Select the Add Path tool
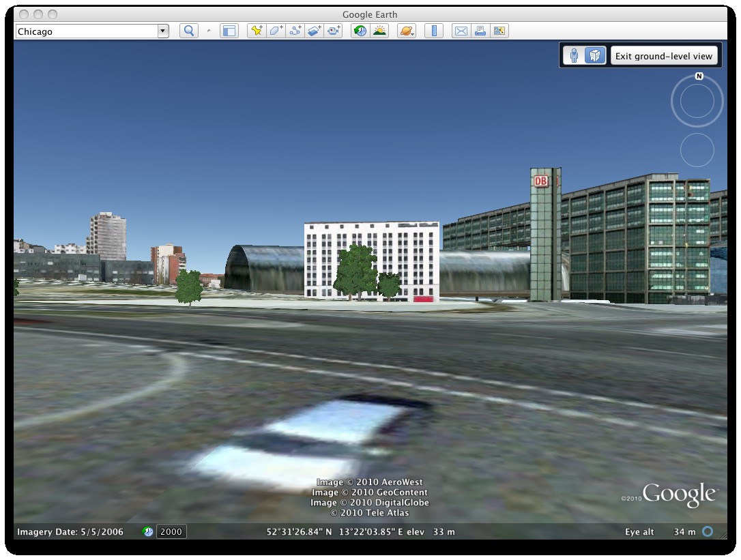This screenshot has height=560, width=741. pyautogui.click(x=295, y=31)
